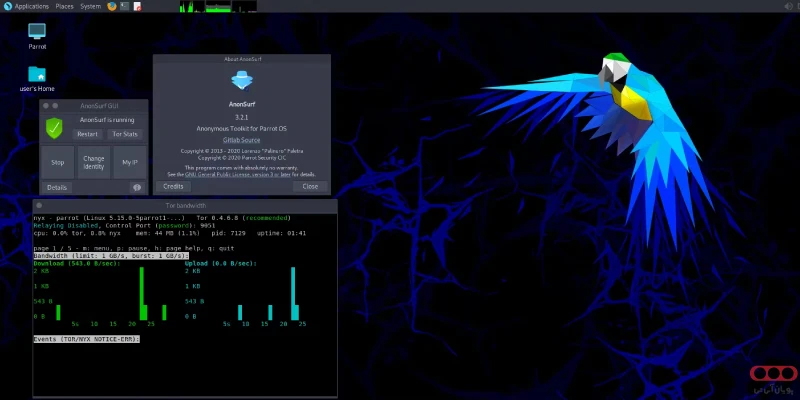The height and width of the screenshot is (400, 800).
Task: Click the 'Events (TOR/NYX NOTICE-ERR):' line
Action: coord(87,339)
